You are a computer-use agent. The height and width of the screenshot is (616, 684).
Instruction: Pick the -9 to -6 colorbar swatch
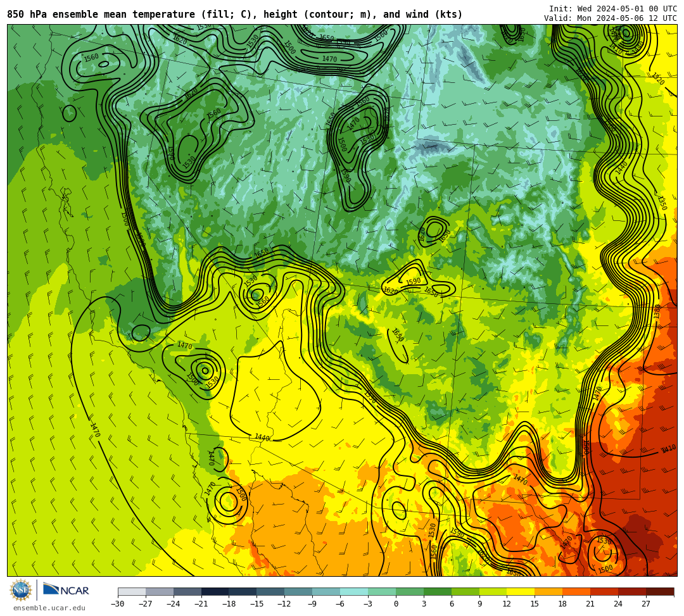(x=326, y=591)
